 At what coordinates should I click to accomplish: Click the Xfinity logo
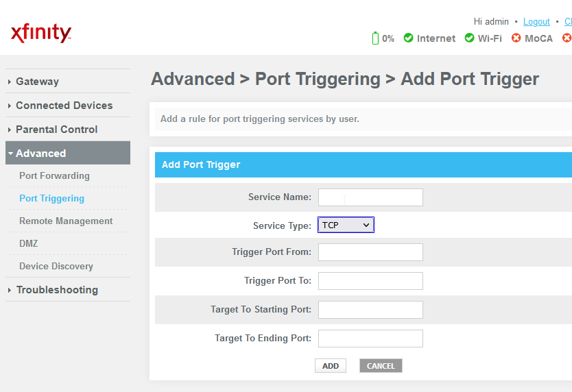pyautogui.click(x=41, y=33)
